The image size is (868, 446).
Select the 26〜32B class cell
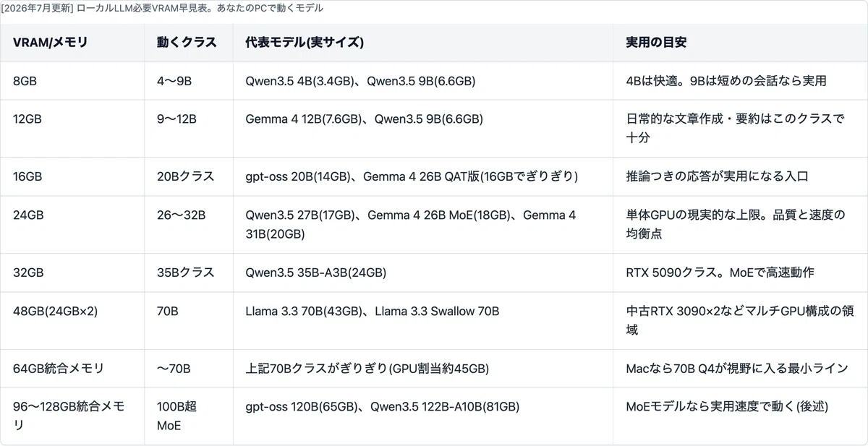click(x=189, y=225)
